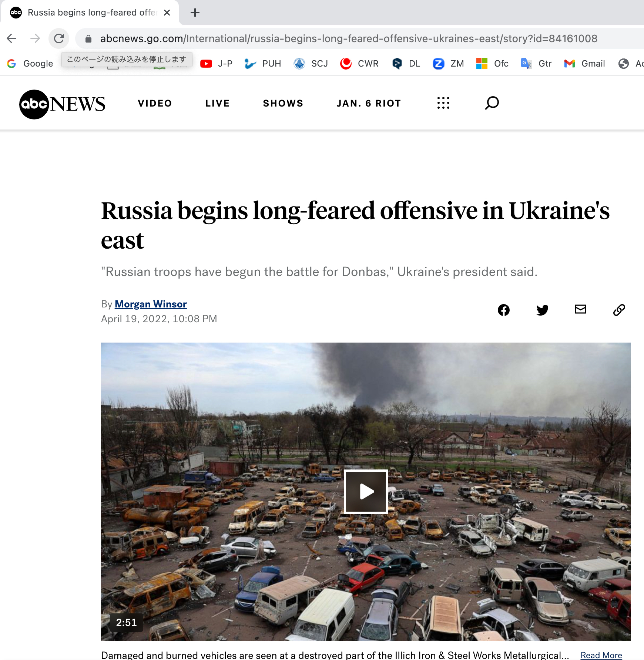
Task: Open the LIVE navigation section
Action: coord(218,103)
